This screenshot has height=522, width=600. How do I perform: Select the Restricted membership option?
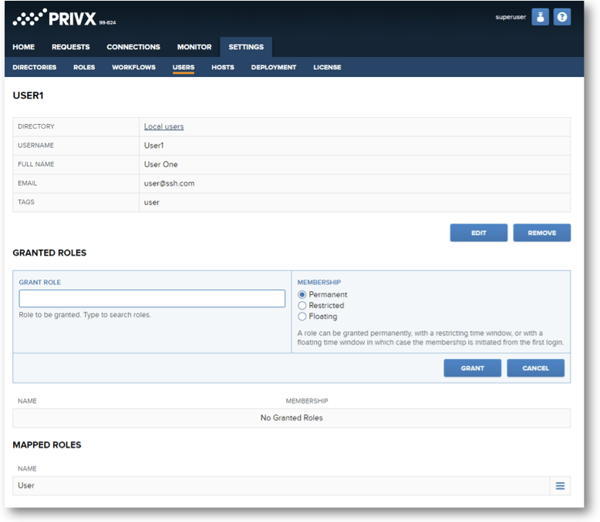click(302, 305)
